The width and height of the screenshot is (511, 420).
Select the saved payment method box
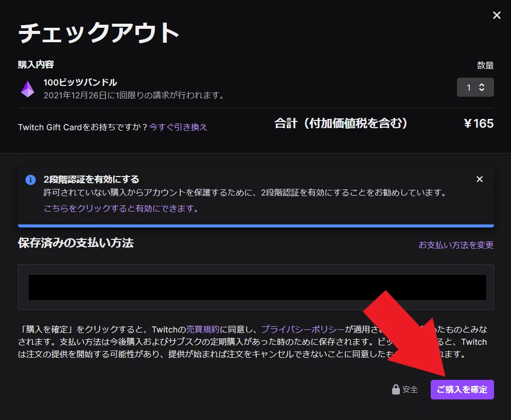256,287
